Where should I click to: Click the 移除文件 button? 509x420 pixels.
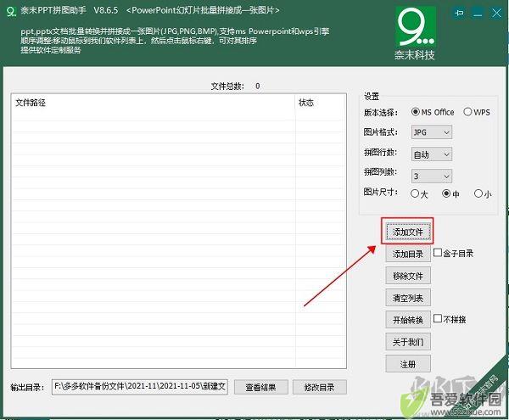(x=408, y=276)
